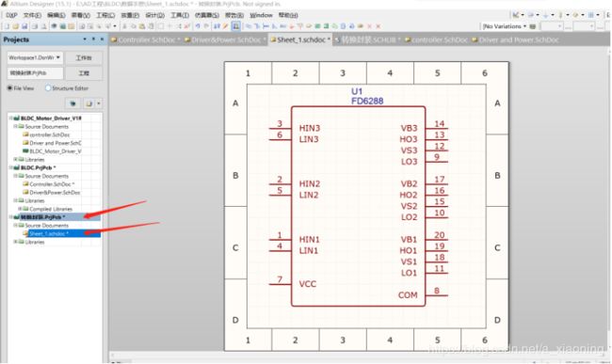Click the highlighted framed toolbar icon
This screenshot has width=612, height=364.
[x=235, y=26]
